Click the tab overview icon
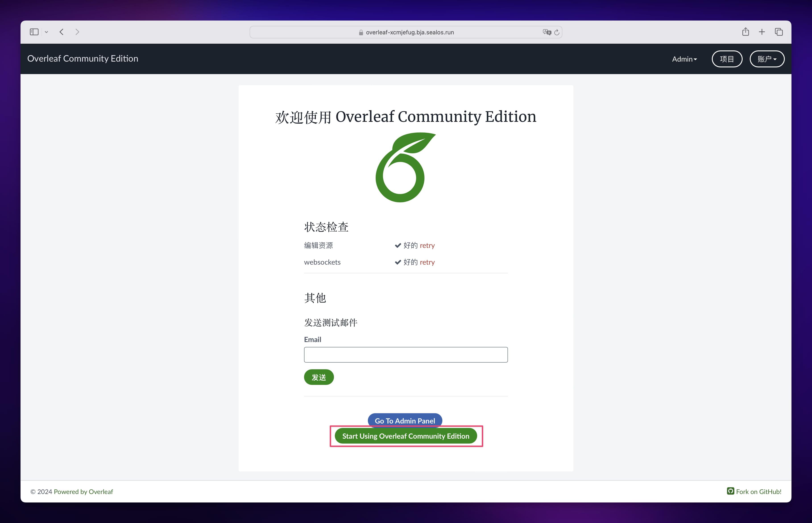Image resolution: width=812 pixels, height=523 pixels. (778, 32)
